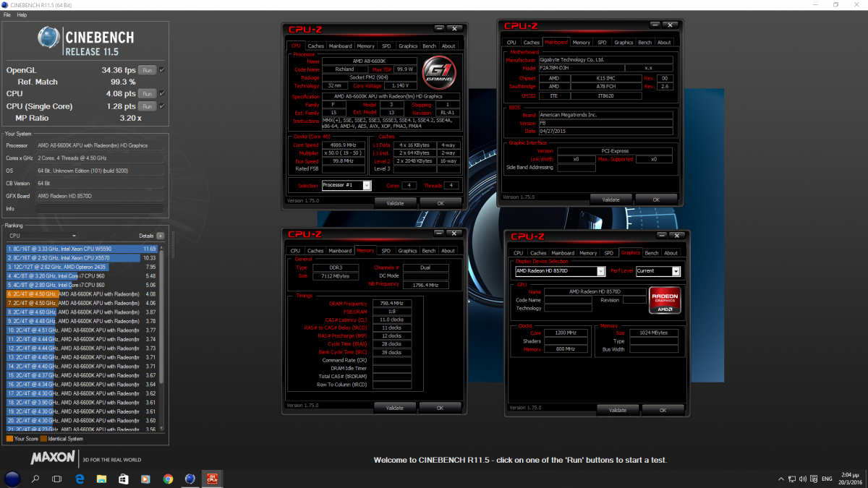
Task: Run the CPU (Single Core) benchmark
Action: pyautogui.click(x=148, y=106)
